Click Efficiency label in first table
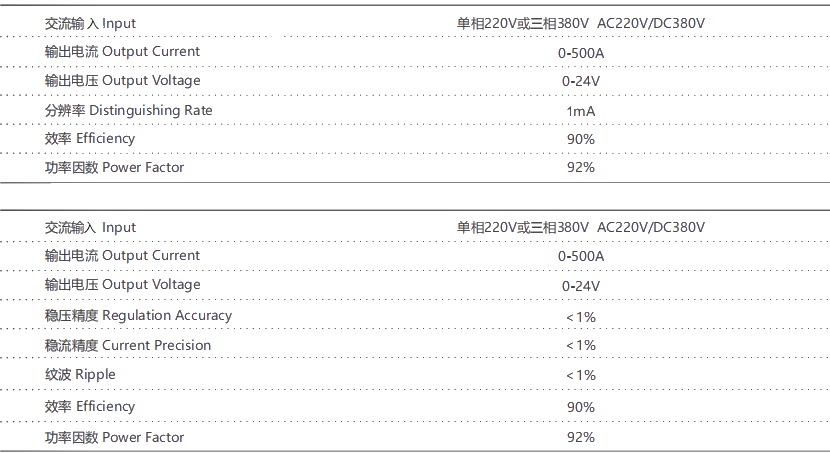 [x=90, y=139]
